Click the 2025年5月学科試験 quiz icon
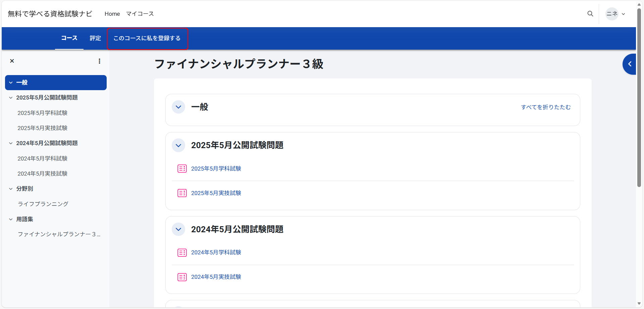The height and width of the screenshot is (309, 644). [x=182, y=169]
